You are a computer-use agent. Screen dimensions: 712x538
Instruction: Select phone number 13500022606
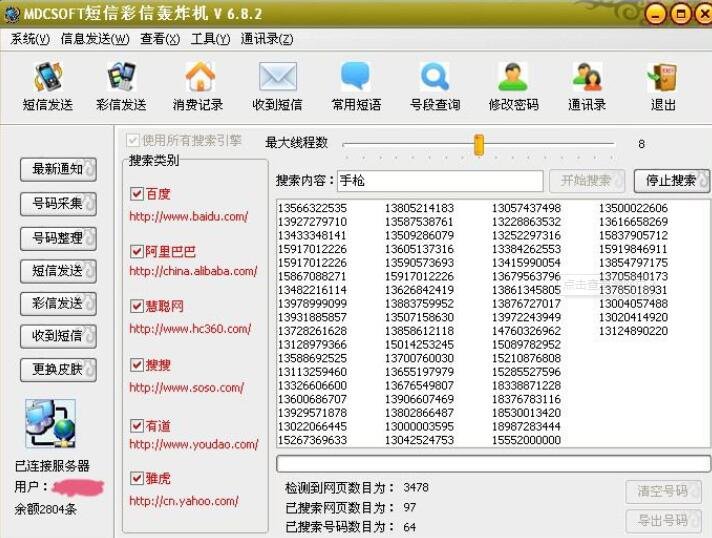(633, 208)
